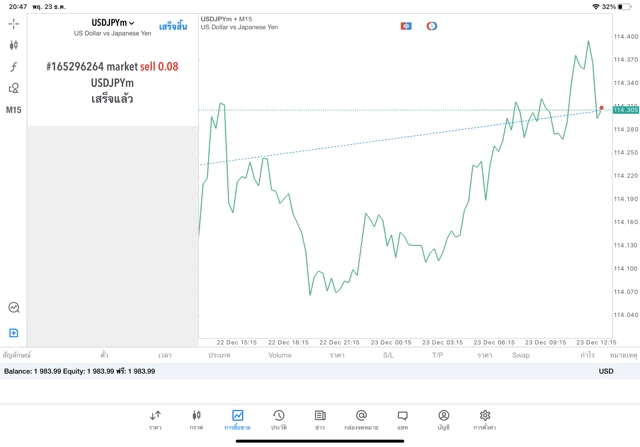Image resolution: width=640 pixels, height=447 pixels.
Task: Open the objects shapes tool
Action: point(13,88)
